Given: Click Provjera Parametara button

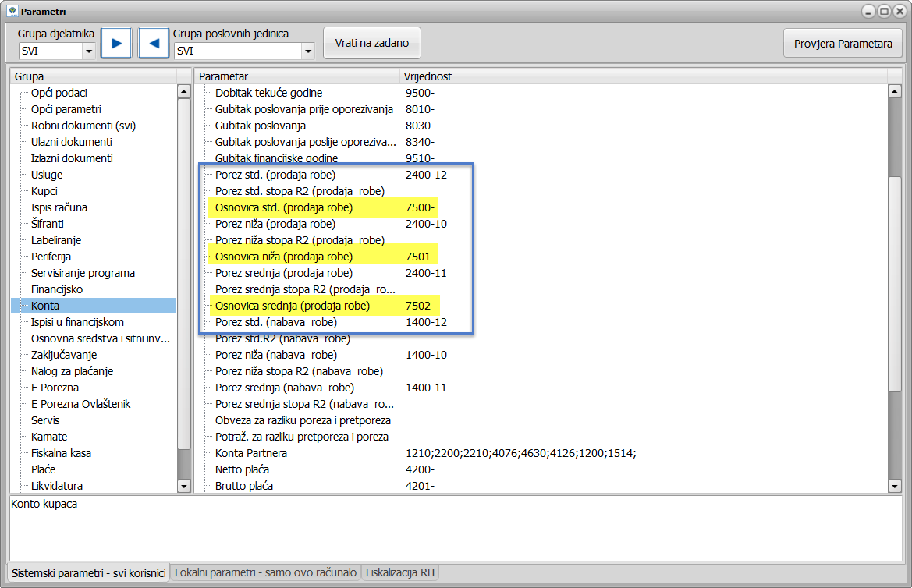Looking at the screenshot, I should [843, 44].
